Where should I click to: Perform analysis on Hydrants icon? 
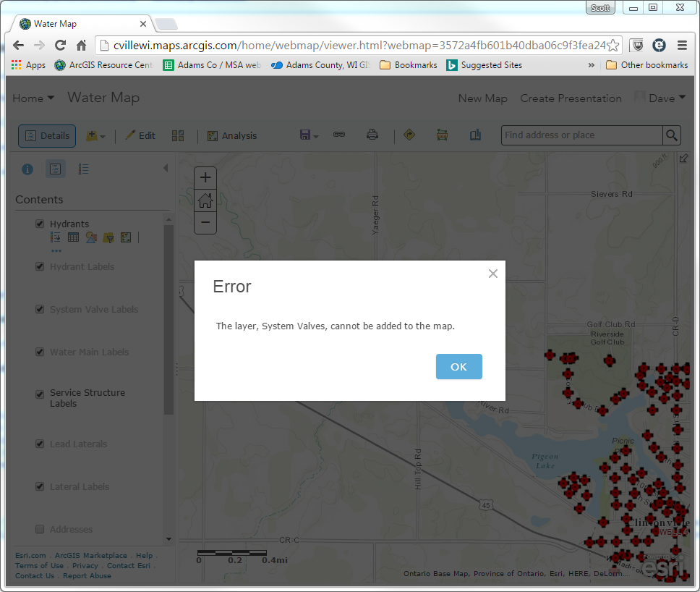(126, 237)
